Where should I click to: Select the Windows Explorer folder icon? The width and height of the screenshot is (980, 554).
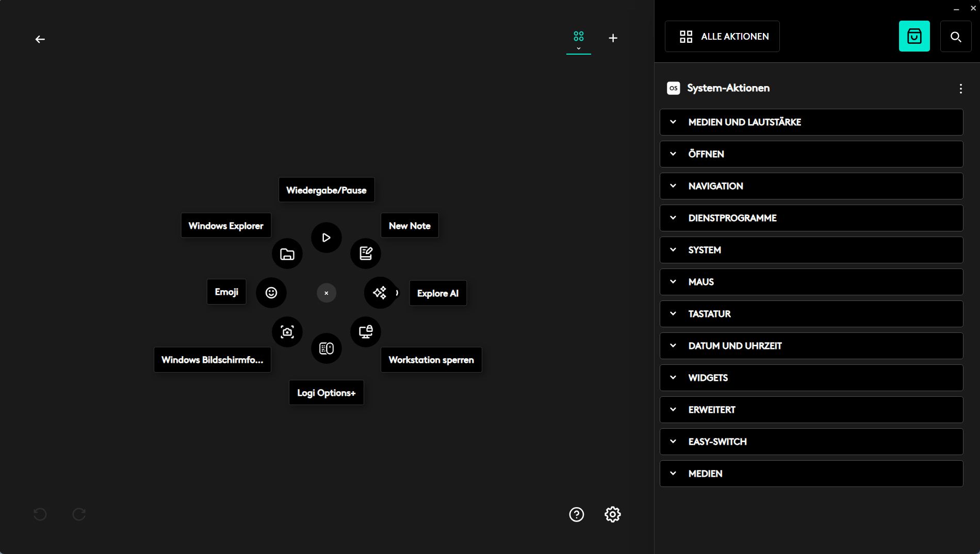287,254
